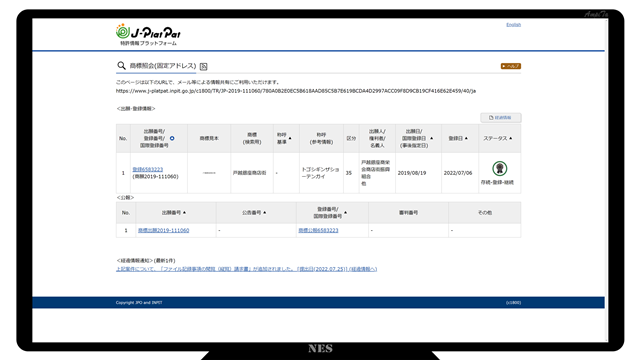Click the trademark sample thumbnail image

point(209,173)
